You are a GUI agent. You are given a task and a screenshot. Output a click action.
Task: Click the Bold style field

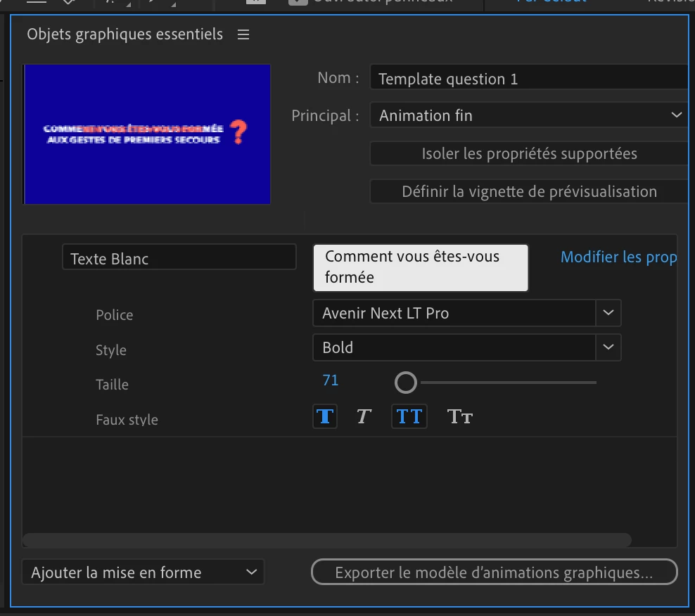click(x=454, y=347)
